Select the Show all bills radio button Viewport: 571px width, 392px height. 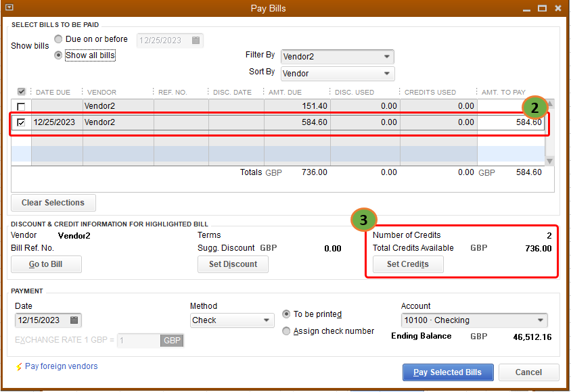point(58,55)
